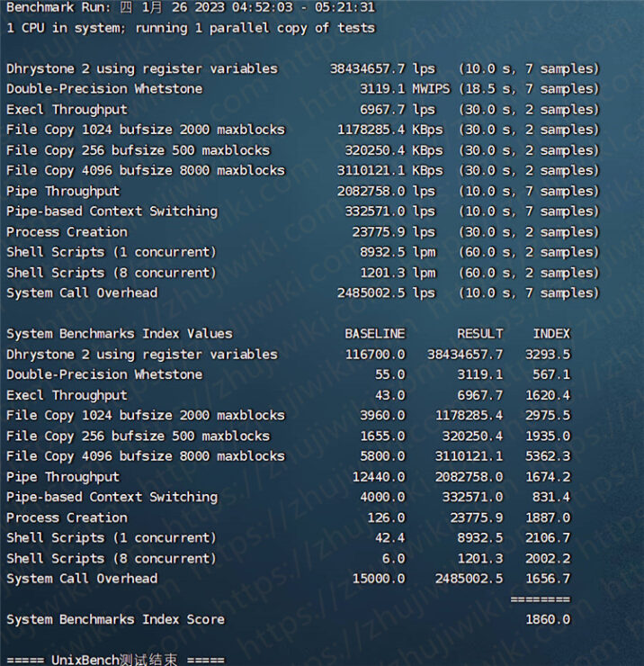Click the Benchmark Run date line
This screenshot has height=666, width=644.
(191, 7)
